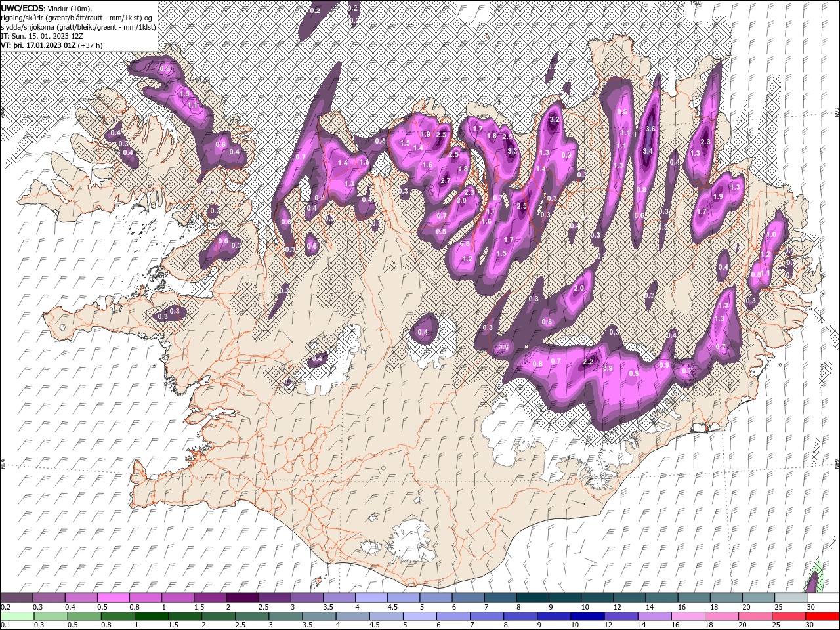The image size is (840, 630).
Task: Click the 3.4 snowfall value on map
Action: [648, 151]
